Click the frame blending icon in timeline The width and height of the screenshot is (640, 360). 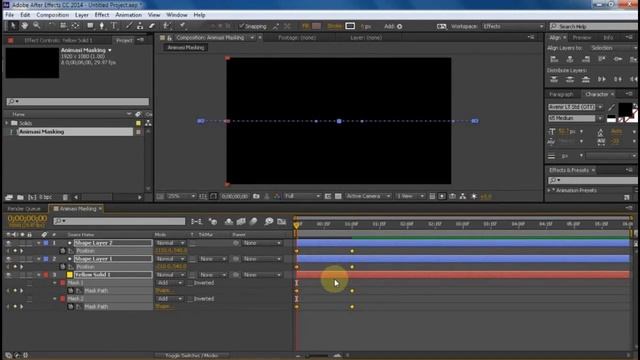pyautogui.click(x=241, y=221)
